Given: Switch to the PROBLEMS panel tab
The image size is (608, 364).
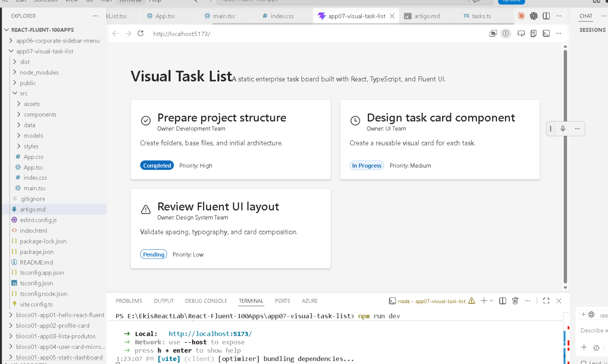Looking at the screenshot, I should pyautogui.click(x=129, y=301).
